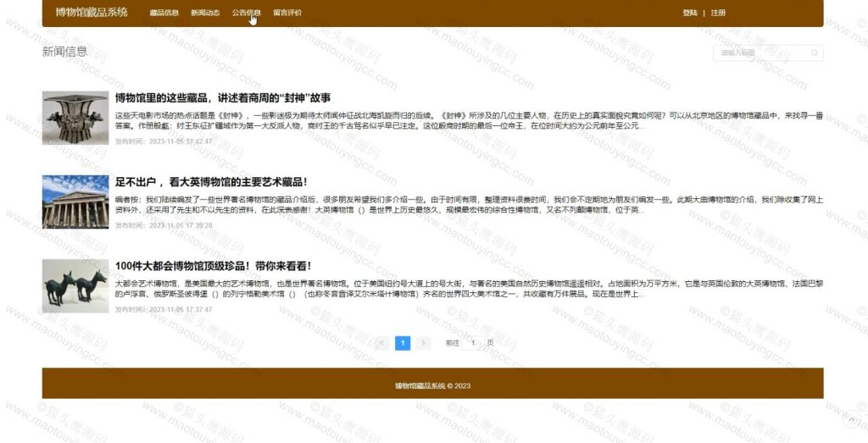The width and height of the screenshot is (868, 443).
Task: Click the 登陆 login link
Action: (x=689, y=13)
